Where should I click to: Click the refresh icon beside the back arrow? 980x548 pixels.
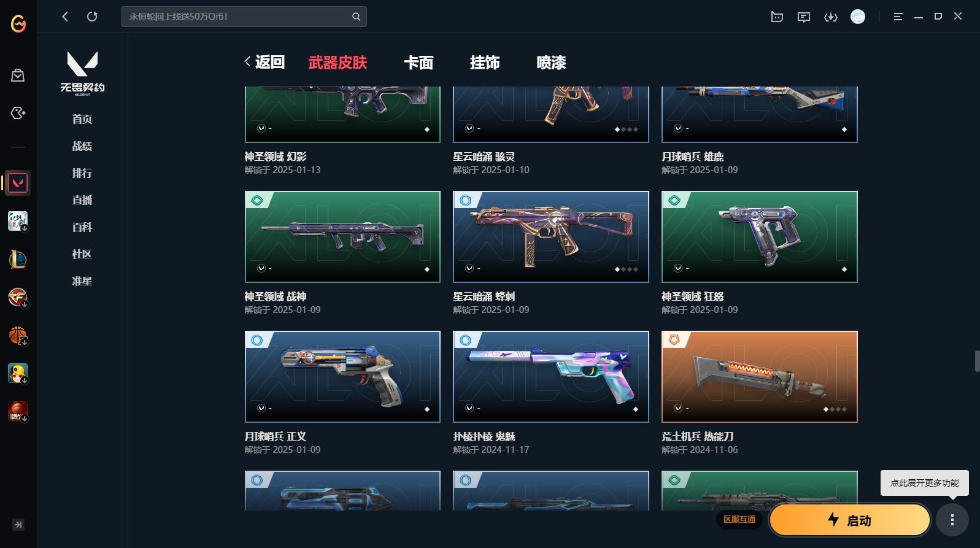92,17
